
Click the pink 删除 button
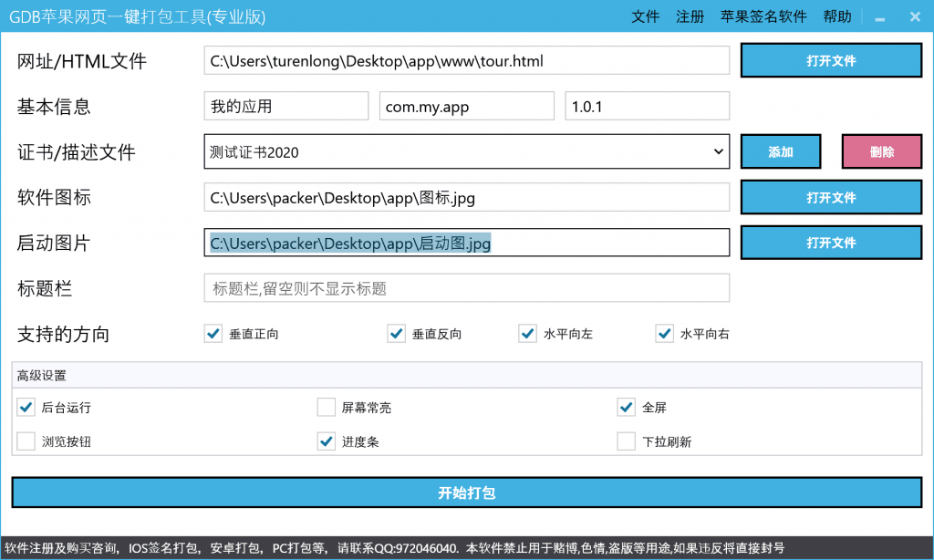[881, 152]
